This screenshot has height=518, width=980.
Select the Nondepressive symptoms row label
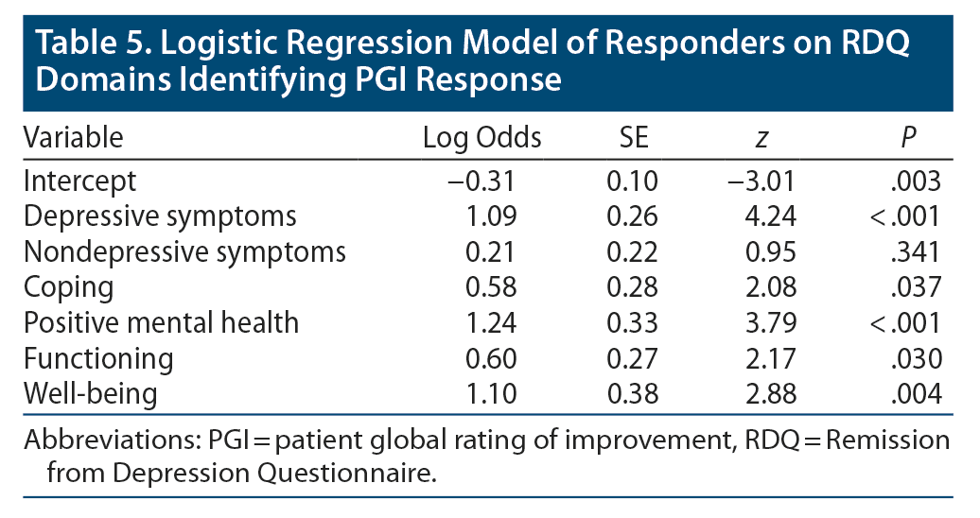(184, 251)
